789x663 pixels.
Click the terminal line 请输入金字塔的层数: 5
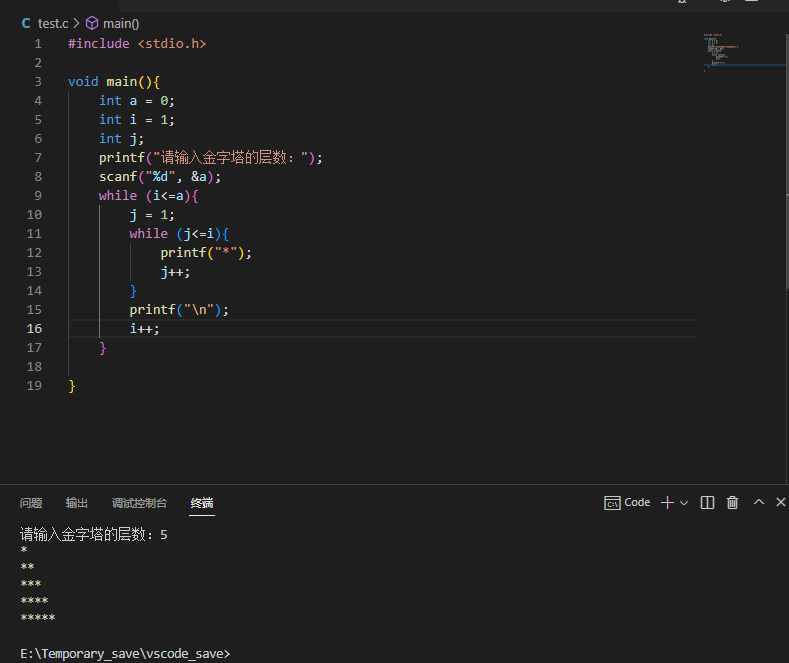[94, 534]
